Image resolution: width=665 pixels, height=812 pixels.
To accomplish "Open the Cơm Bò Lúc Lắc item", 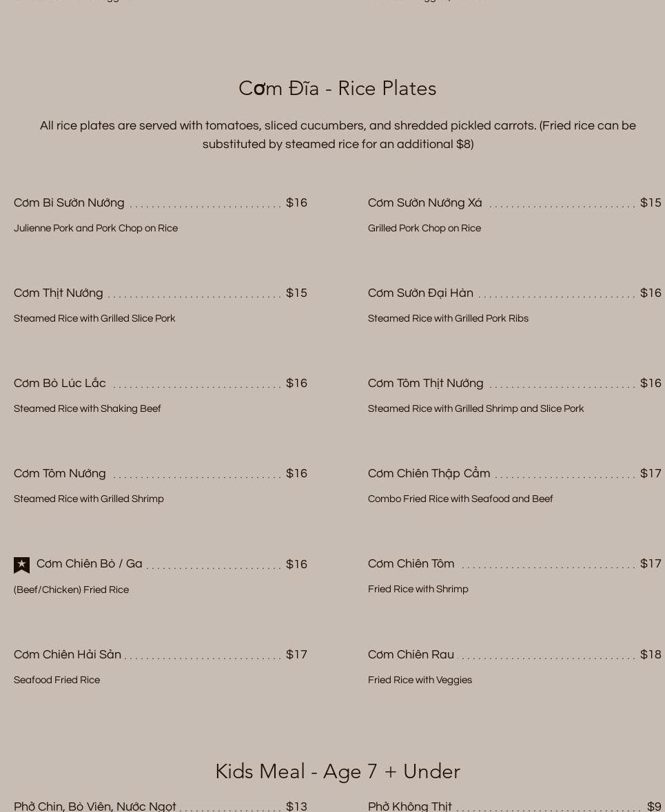I will coord(60,384).
